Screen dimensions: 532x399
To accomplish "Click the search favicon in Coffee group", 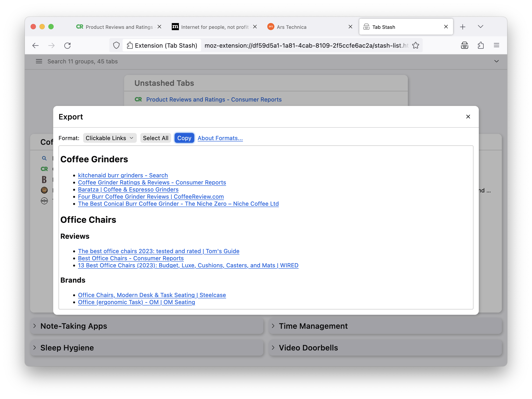I will (44, 158).
